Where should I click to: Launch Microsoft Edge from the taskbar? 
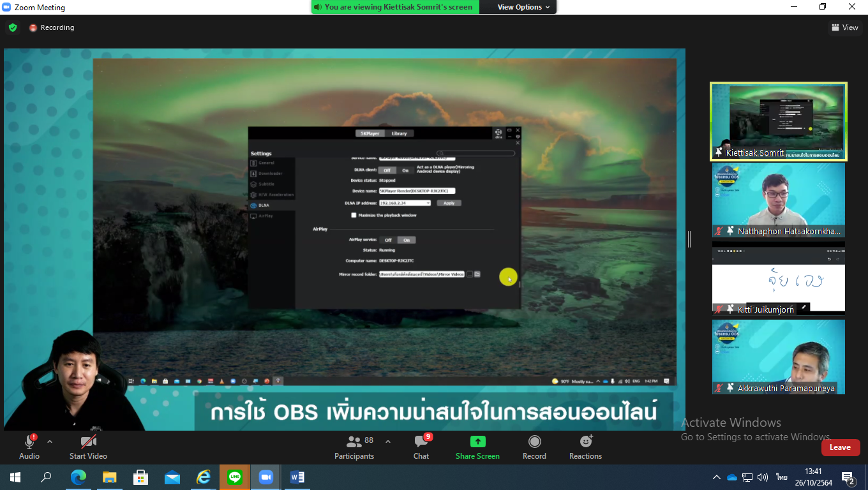(x=78, y=477)
